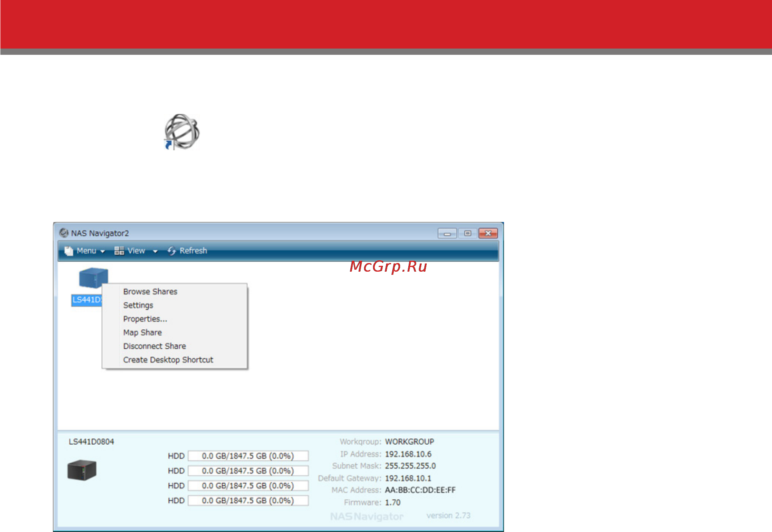Open the NAS Navigator2 desktop shortcut icon
772x532 pixels.
click(x=182, y=132)
